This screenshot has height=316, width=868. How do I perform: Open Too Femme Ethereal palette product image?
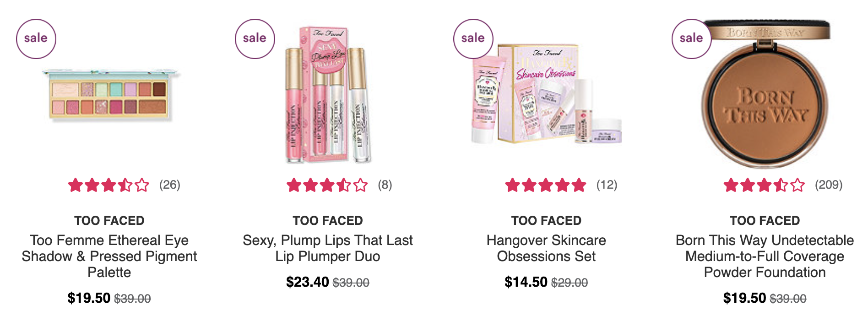(110, 95)
